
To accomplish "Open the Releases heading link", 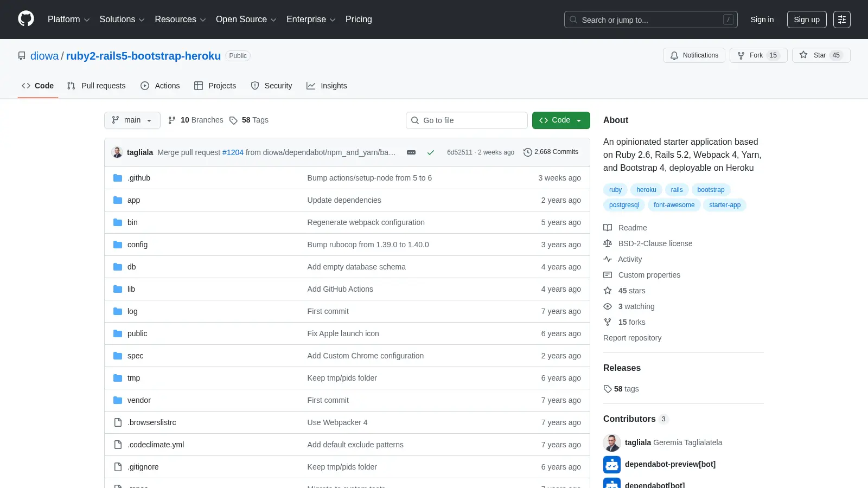I will [x=622, y=368].
